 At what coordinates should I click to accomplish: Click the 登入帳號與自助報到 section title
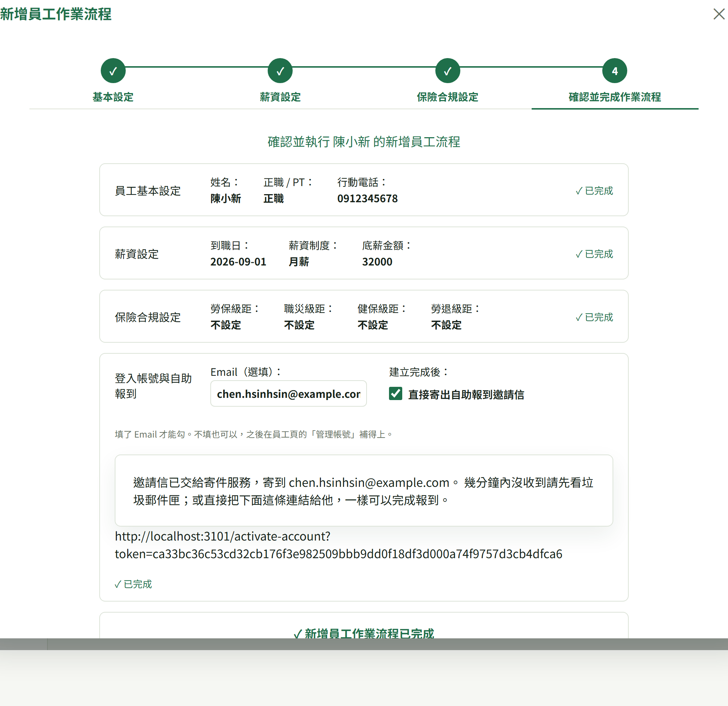point(153,386)
